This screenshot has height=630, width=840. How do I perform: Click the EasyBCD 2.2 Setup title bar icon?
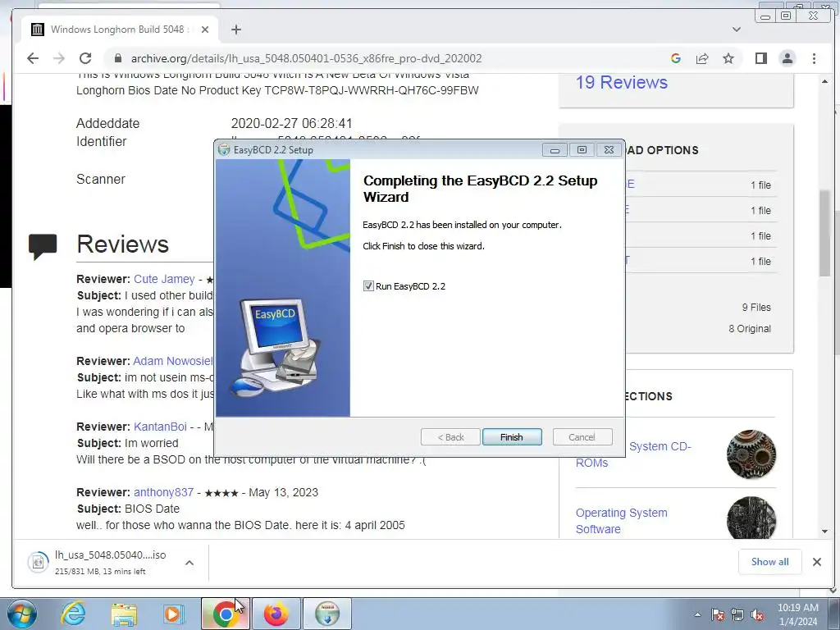coord(224,150)
